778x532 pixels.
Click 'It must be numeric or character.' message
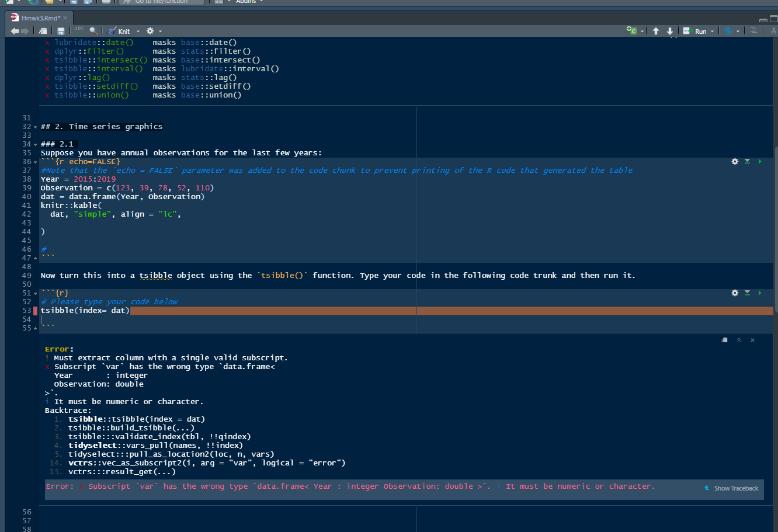pos(128,402)
